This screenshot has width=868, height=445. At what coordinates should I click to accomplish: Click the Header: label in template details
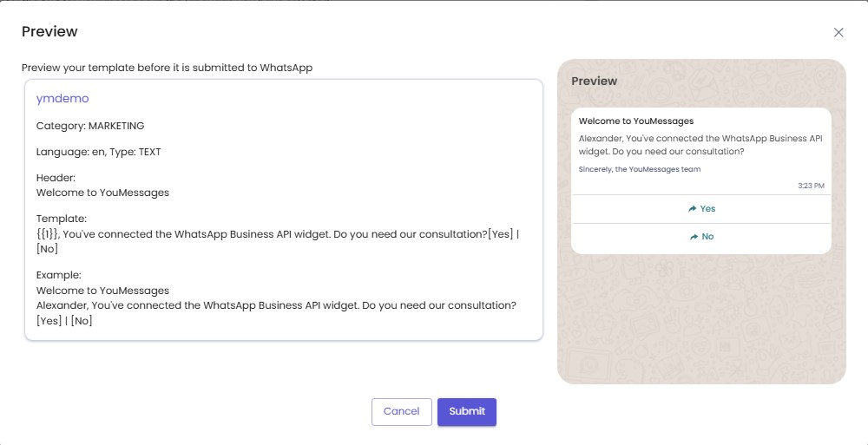tap(56, 178)
